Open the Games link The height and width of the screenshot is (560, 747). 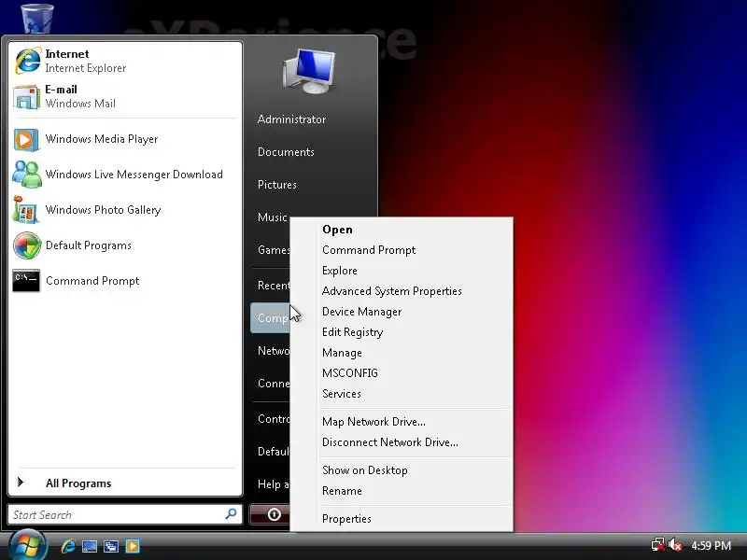point(273,249)
